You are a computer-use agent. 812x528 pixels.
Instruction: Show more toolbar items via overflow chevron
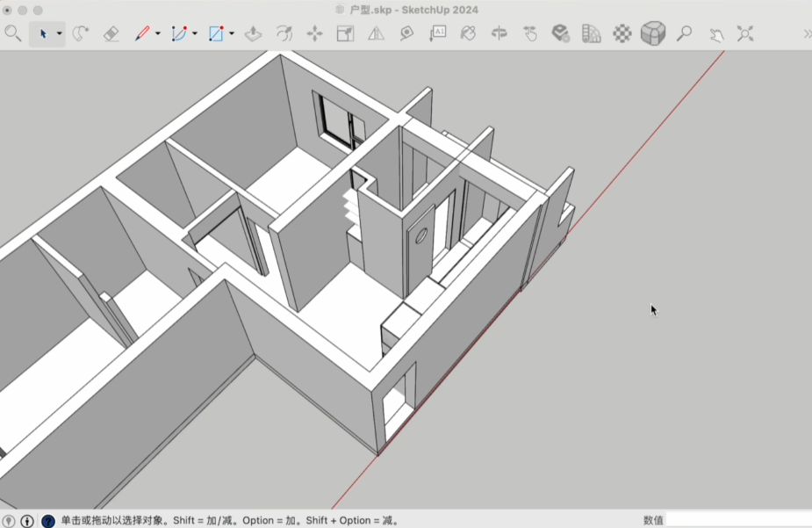click(x=807, y=34)
